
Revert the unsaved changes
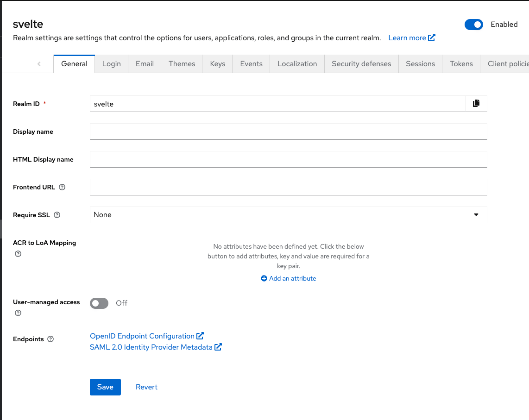point(146,387)
